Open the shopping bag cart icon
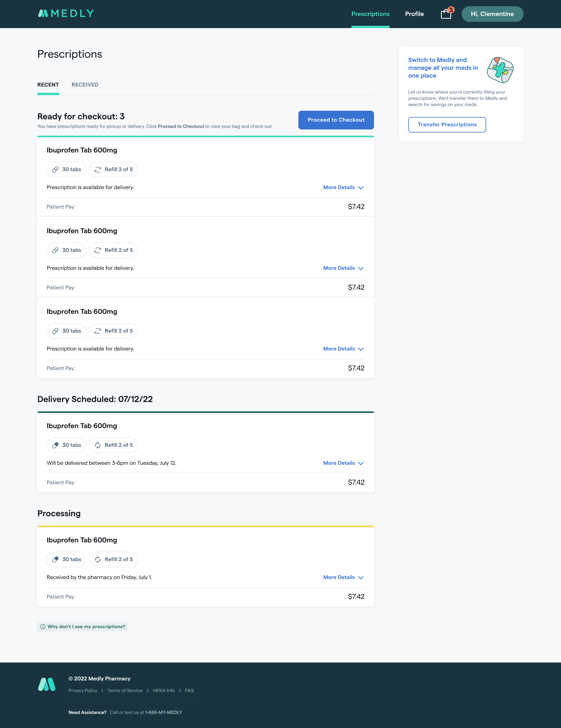This screenshot has height=728, width=561. (446, 14)
